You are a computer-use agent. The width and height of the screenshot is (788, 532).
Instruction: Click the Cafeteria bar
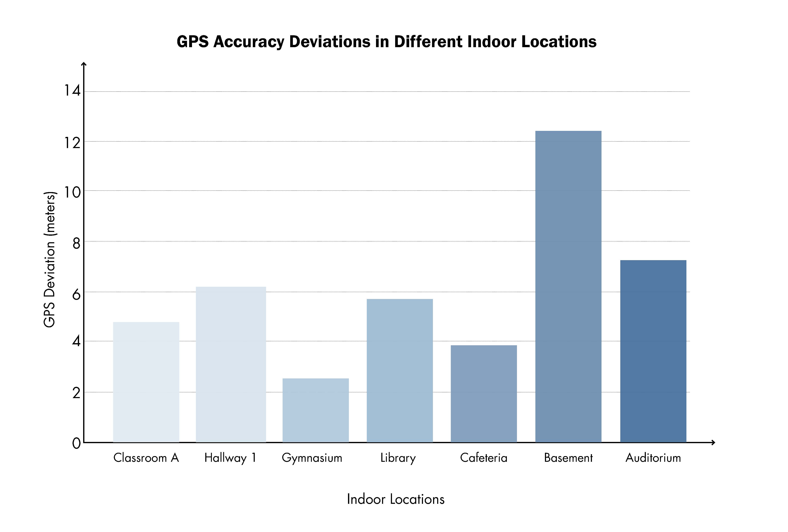coord(484,394)
